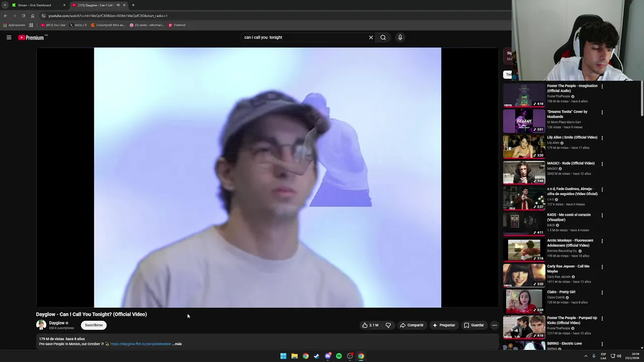Play Foster The People Imagination thumbnail

click(524, 95)
